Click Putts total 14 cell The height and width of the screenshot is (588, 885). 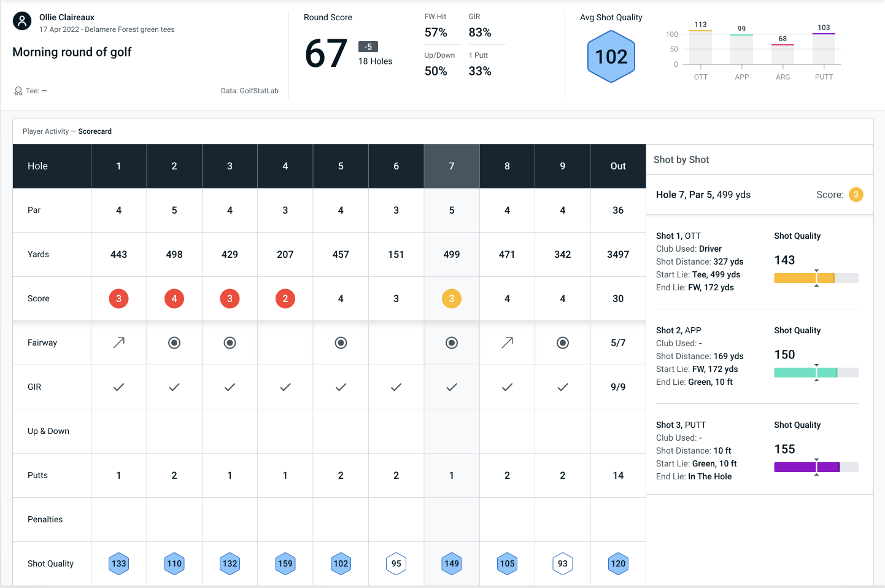tap(618, 475)
